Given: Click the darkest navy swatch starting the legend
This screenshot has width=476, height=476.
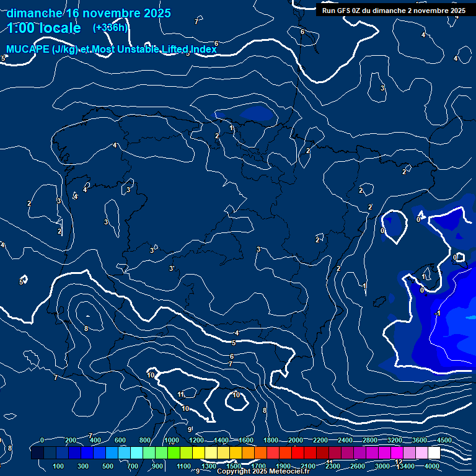Looking at the screenshot, I should 37,452.
